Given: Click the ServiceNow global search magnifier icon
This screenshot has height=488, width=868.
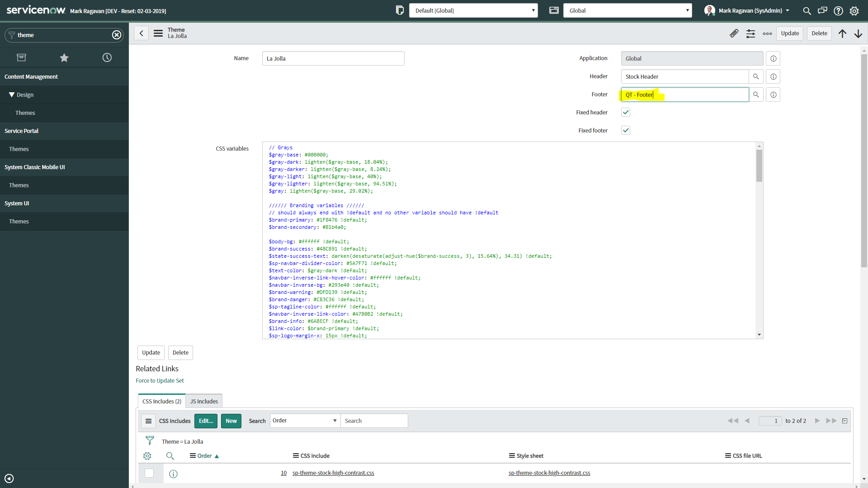Looking at the screenshot, I should 807,10.
